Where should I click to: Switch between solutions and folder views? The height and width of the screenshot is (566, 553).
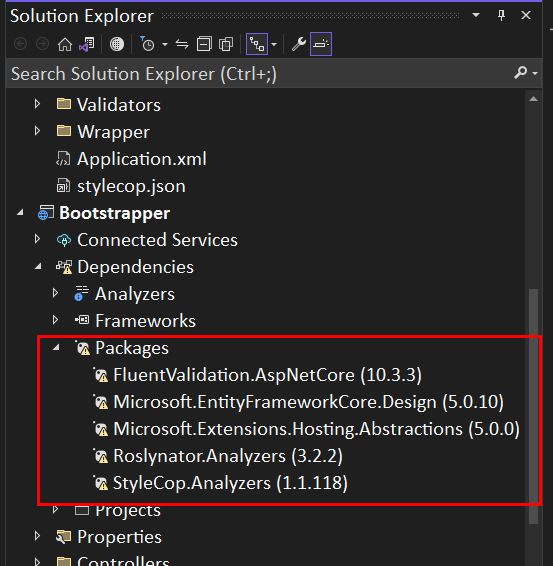point(87,44)
